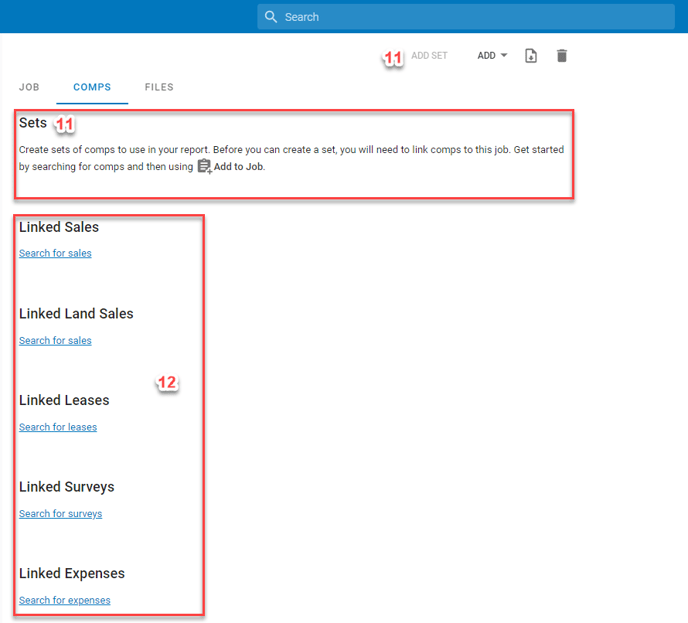The width and height of the screenshot is (688, 623).
Task: Follow the Search for expenses link
Action: tap(64, 601)
